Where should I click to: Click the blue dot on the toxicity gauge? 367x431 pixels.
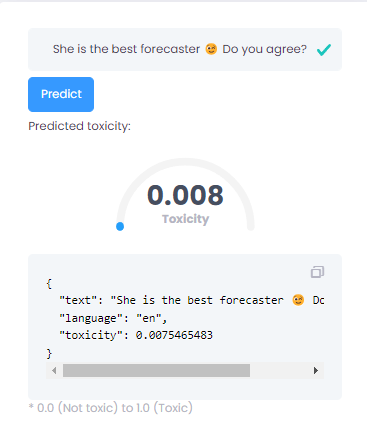[x=120, y=226]
